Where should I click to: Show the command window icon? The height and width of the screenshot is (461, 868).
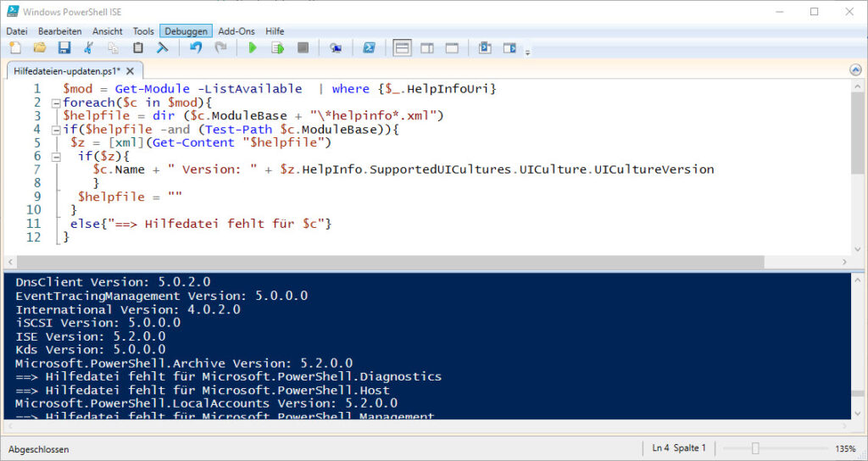(x=485, y=48)
